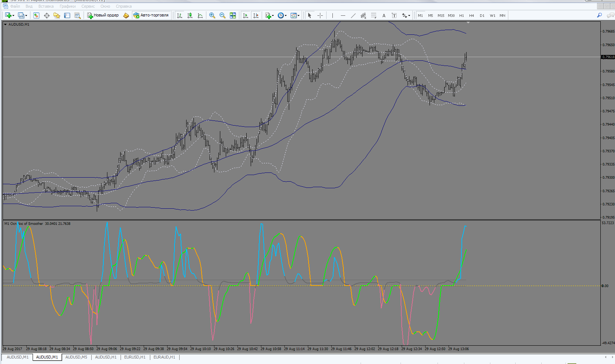The width and height of the screenshot is (615, 364).
Task: Open the Файл menu
Action: click(x=15, y=6)
